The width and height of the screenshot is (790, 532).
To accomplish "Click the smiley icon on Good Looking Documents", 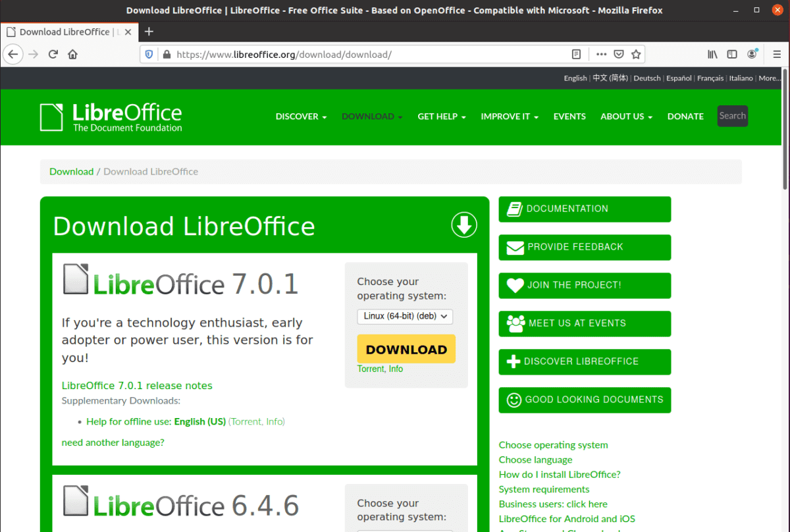I will [x=513, y=400].
